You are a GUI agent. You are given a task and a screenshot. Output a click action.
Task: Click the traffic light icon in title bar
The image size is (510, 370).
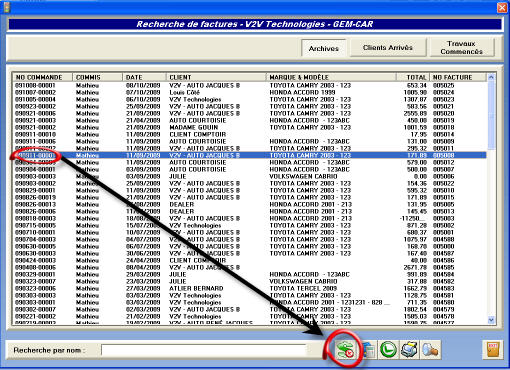[x=7, y=7]
